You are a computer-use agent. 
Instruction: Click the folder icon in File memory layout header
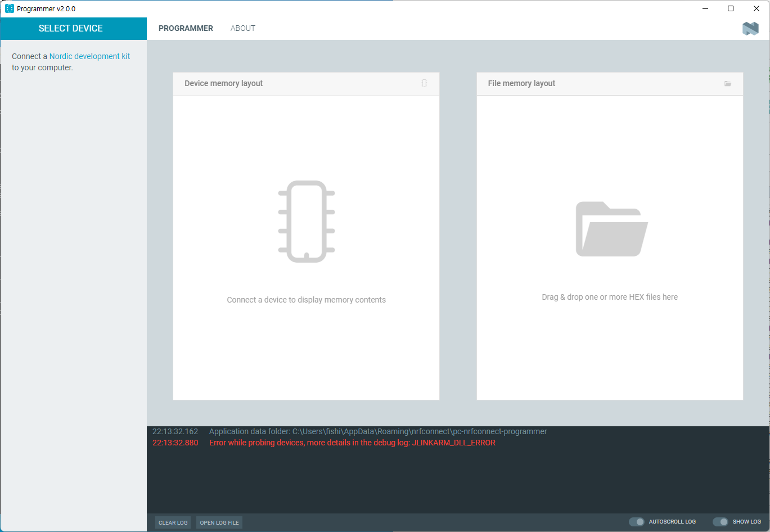coord(728,84)
